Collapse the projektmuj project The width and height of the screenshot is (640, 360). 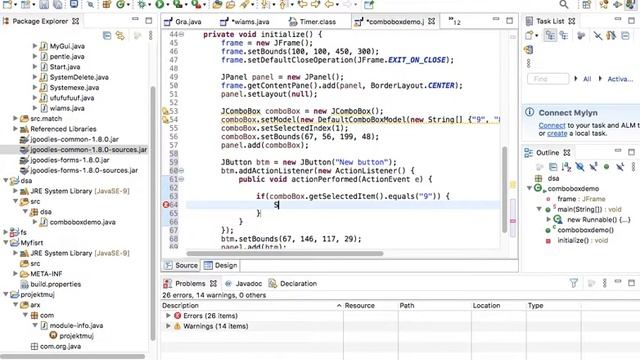6,294
